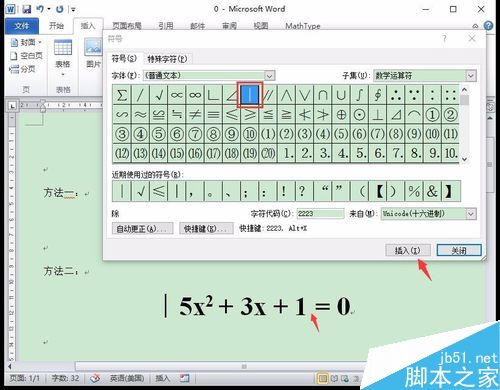The width and height of the screenshot is (500, 390).
Task: Click the symbol grid scroll-down arrow
Action: (x=465, y=159)
